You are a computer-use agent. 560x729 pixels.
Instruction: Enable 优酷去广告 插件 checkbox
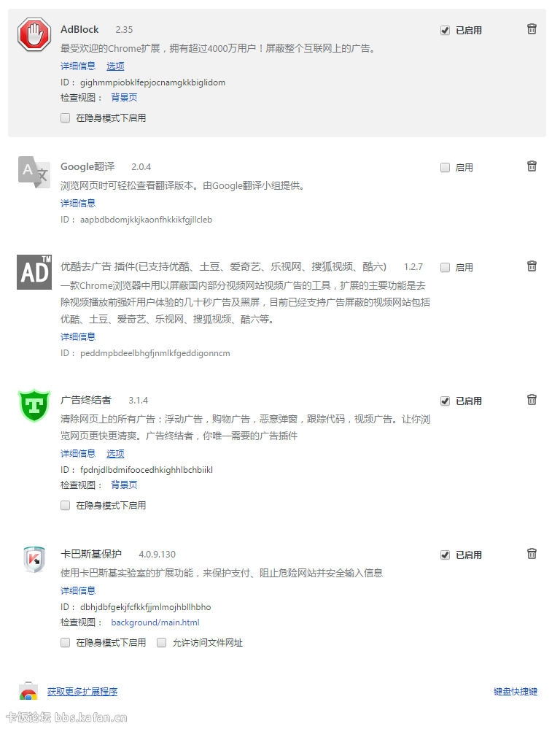(x=446, y=267)
